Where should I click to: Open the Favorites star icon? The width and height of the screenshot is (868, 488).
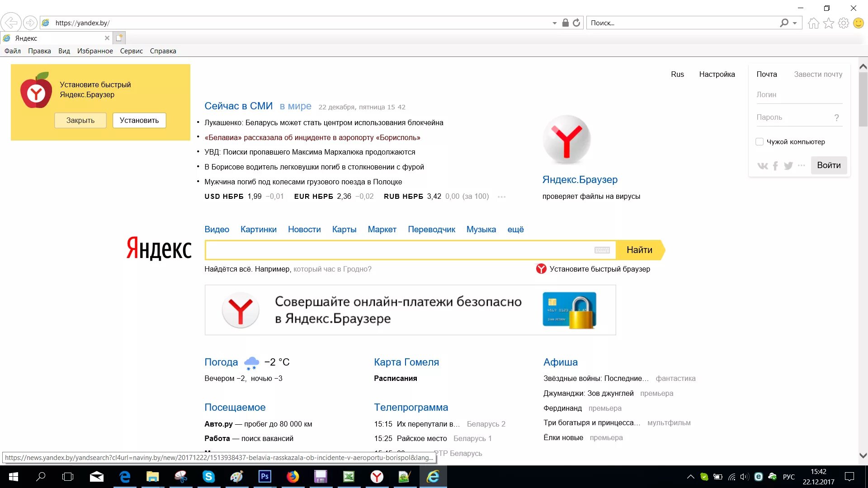pos(828,23)
